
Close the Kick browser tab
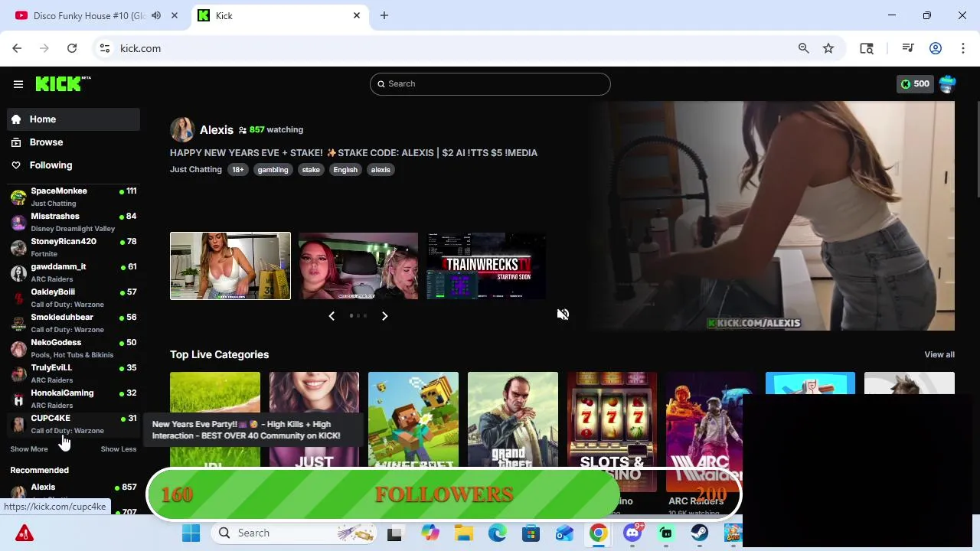[357, 15]
